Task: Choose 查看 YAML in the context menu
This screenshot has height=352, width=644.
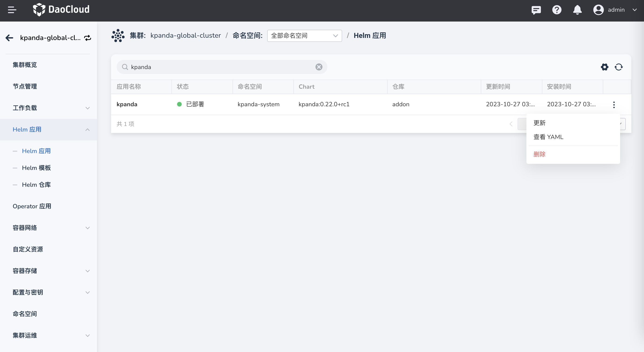Action: [548, 137]
